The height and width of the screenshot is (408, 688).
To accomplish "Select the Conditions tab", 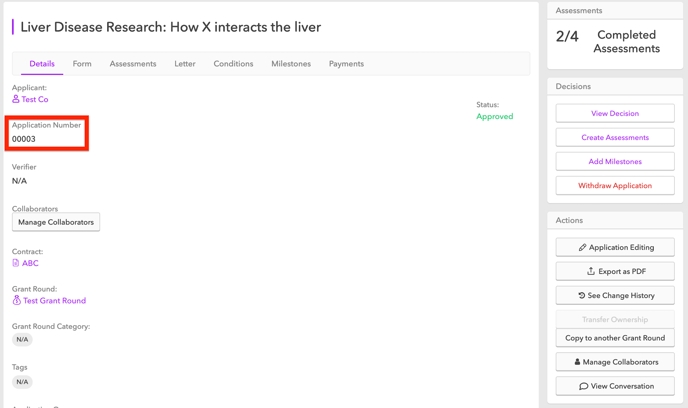I will click(x=233, y=64).
